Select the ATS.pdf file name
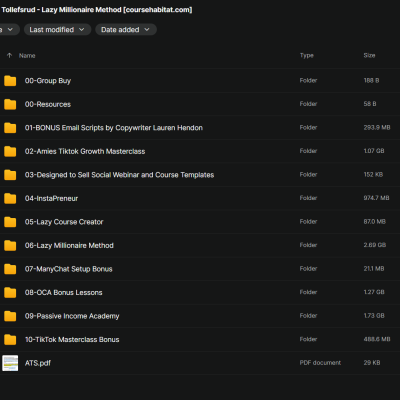The height and width of the screenshot is (400, 400). (x=38, y=363)
